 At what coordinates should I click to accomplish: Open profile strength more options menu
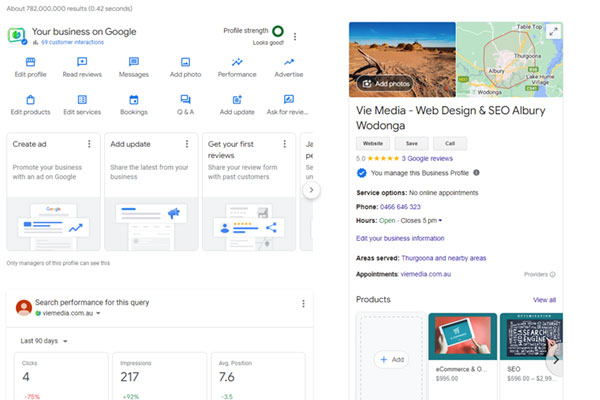(x=295, y=36)
